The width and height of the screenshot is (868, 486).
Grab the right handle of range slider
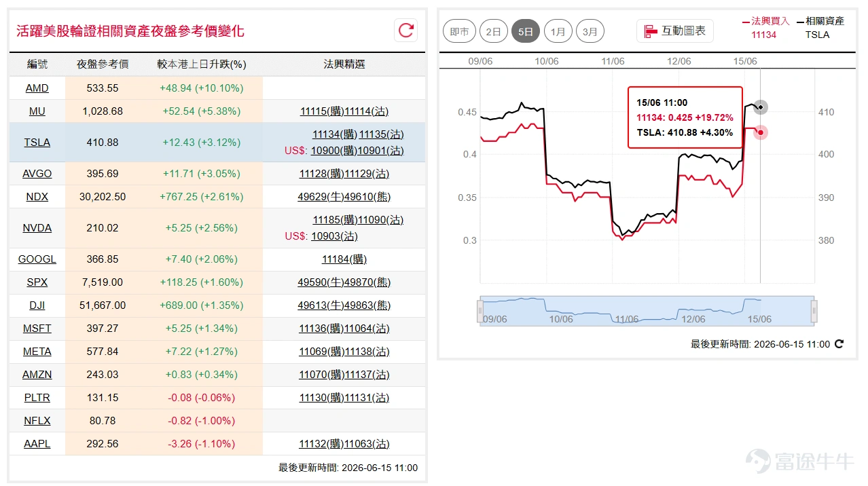click(814, 311)
